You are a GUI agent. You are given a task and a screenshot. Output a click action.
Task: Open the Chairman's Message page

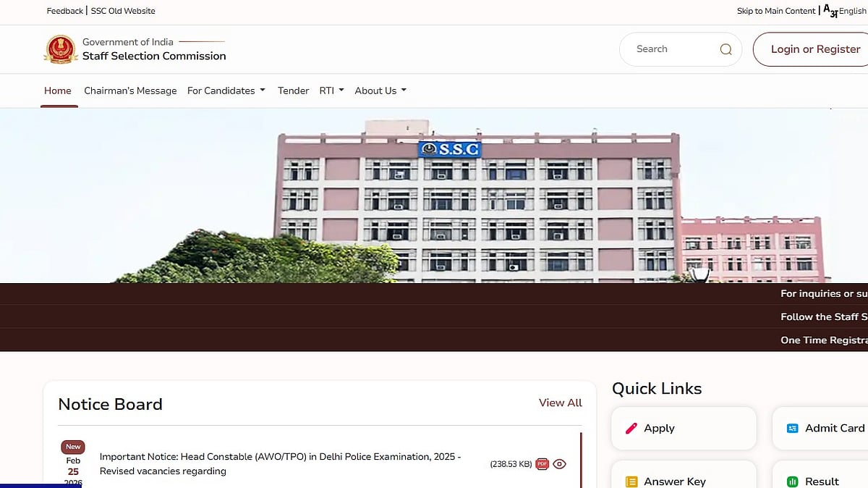[130, 91]
